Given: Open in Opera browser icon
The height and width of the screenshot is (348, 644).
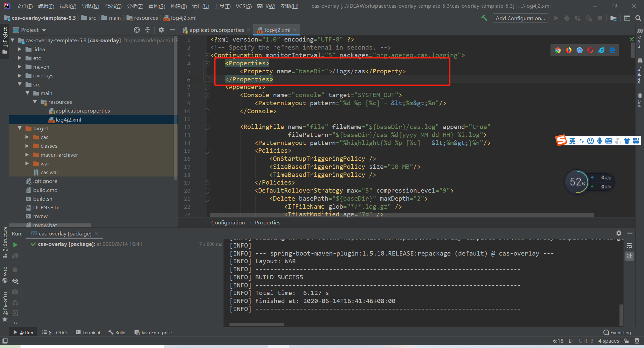Looking at the screenshot, I should coord(590,50).
